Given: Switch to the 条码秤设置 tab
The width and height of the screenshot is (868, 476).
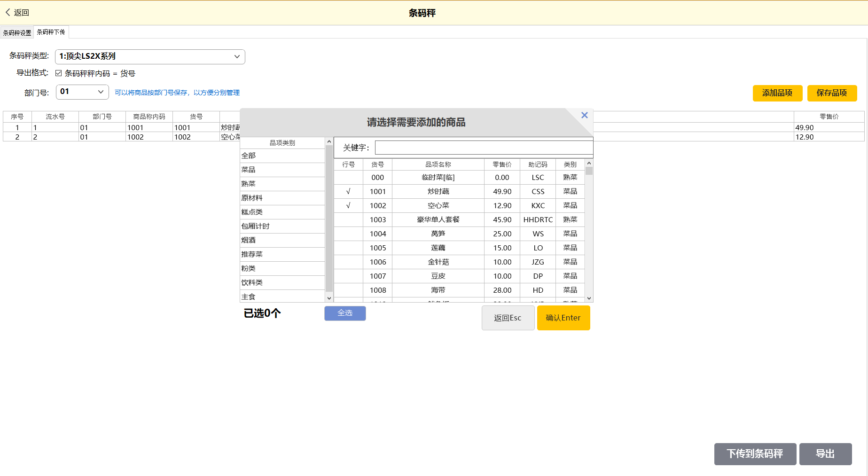Looking at the screenshot, I should 17,32.
